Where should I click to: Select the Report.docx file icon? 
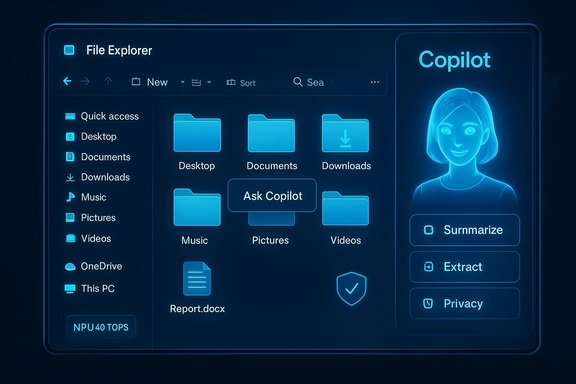point(197,279)
